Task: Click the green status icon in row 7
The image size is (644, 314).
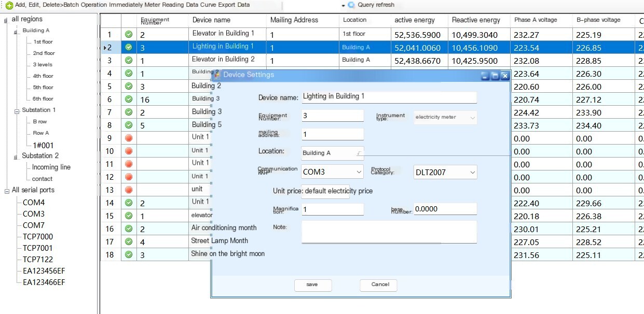Action: [129, 112]
